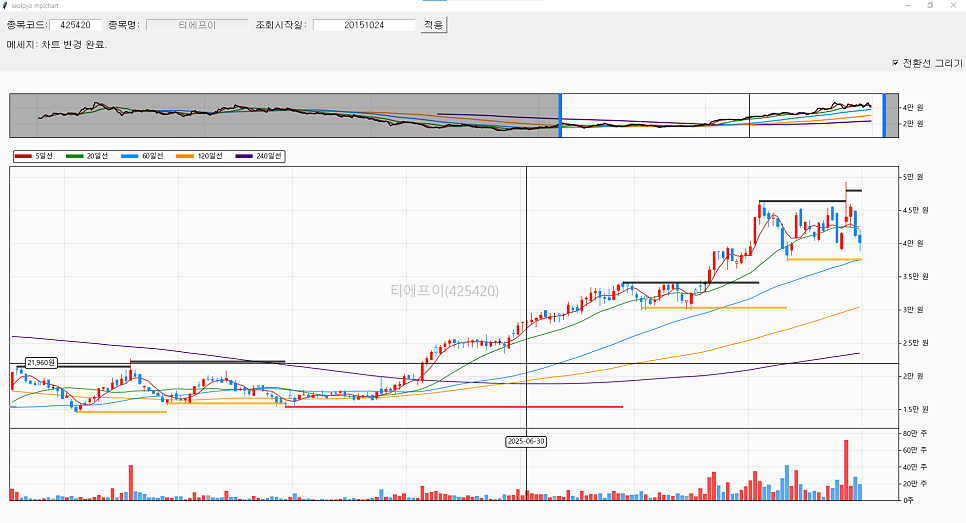Image resolution: width=966 pixels, height=523 pixels.
Task: Click the 3.5만 원 price axis label
Action: (915, 277)
